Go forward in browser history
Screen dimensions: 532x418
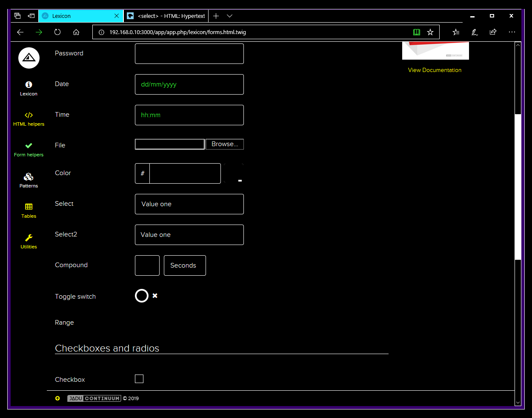(x=39, y=32)
